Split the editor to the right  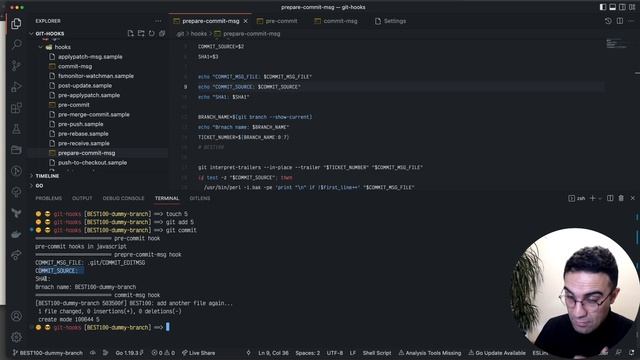[620, 21]
